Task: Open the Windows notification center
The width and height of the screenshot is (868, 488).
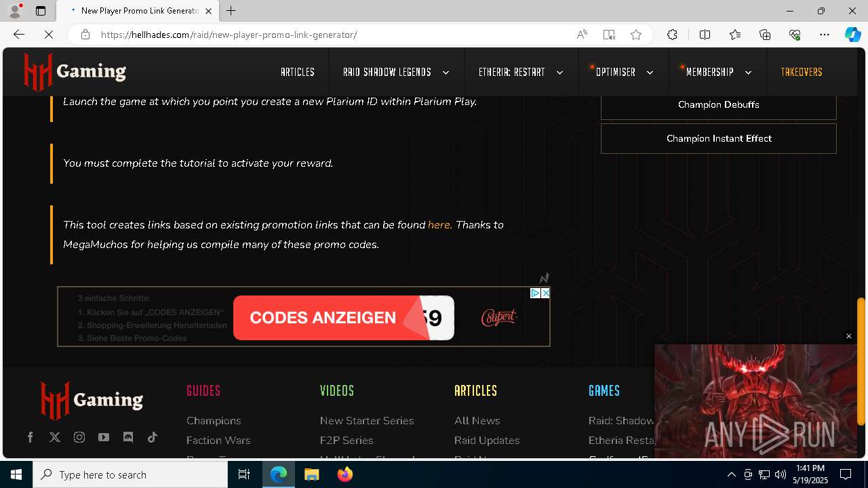Action: (846, 474)
